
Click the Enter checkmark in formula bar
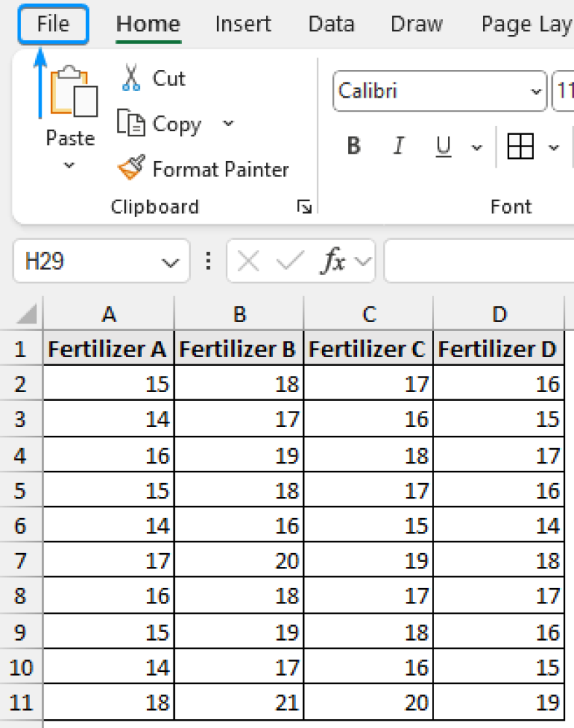[x=290, y=261]
